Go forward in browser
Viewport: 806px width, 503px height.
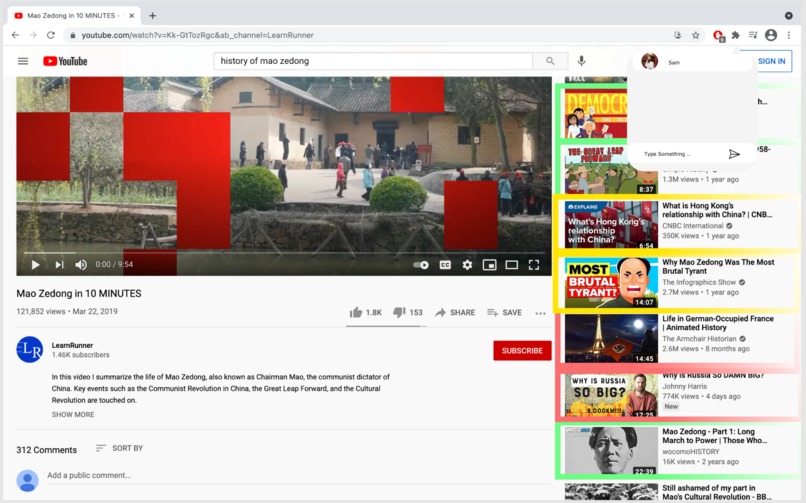[x=33, y=35]
